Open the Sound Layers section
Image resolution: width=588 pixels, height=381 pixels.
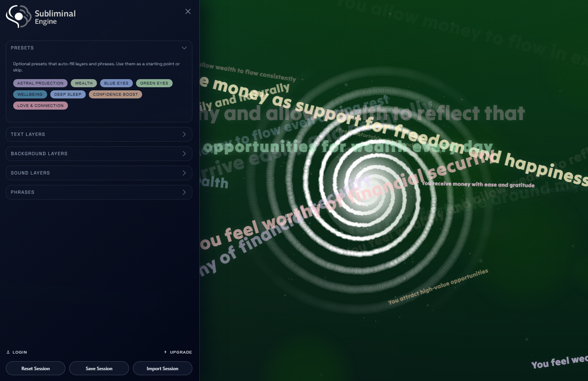[99, 173]
